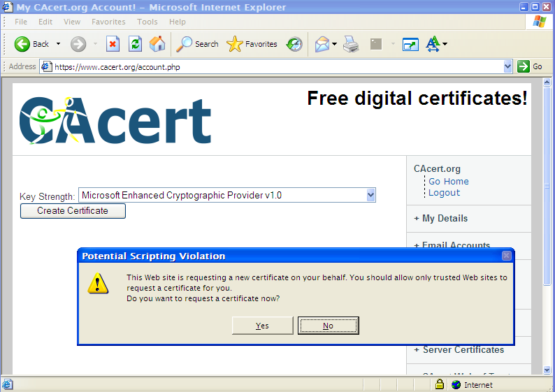Click the Refresh page icon
This screenshot has height=392, width=555.
tap(136, 44)
